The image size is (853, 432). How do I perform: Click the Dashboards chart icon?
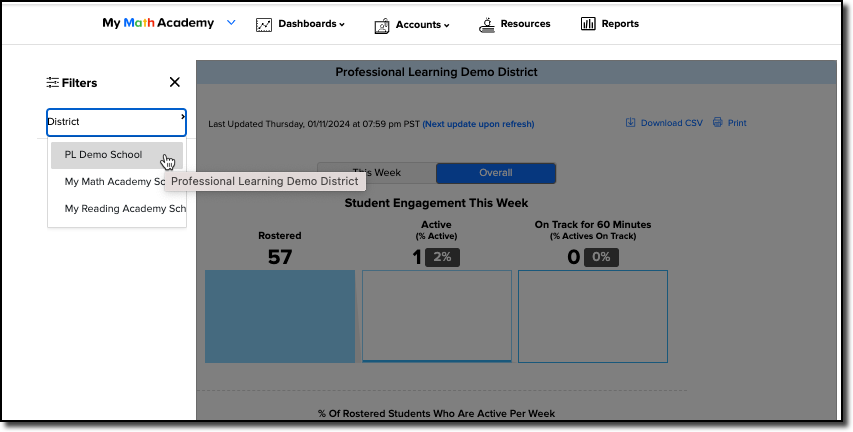click(x=264, y=24)
